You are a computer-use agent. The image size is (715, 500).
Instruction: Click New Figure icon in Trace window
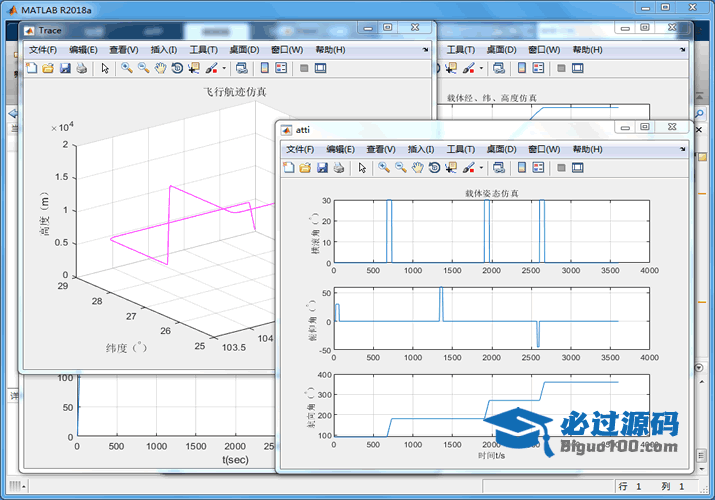[31, 69]
